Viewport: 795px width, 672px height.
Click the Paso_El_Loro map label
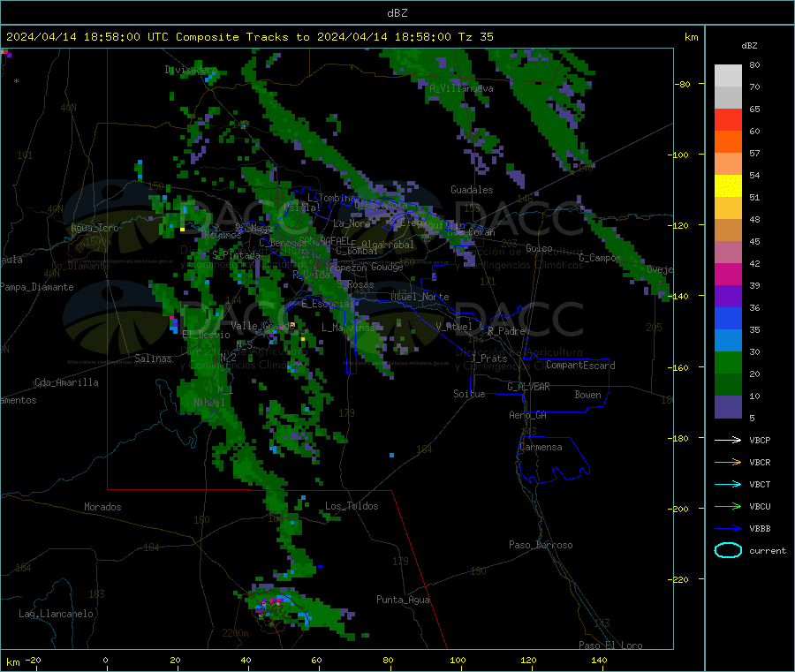[x=610, y=646]
